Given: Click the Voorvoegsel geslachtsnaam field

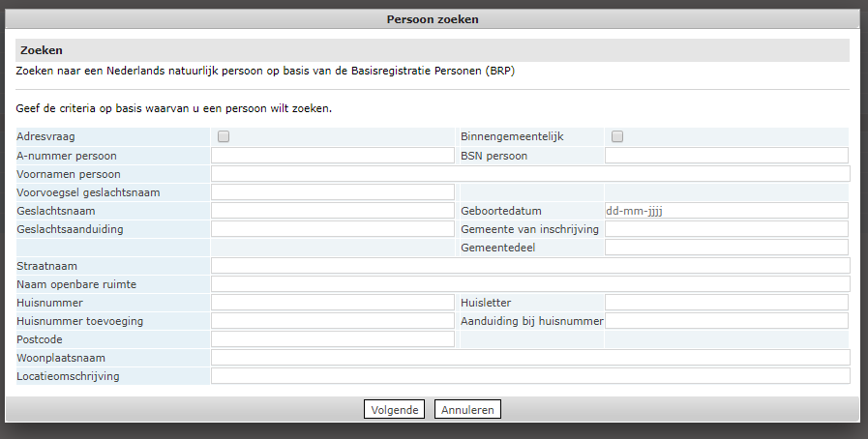Looking at the screenshot, I should [332, 192].
